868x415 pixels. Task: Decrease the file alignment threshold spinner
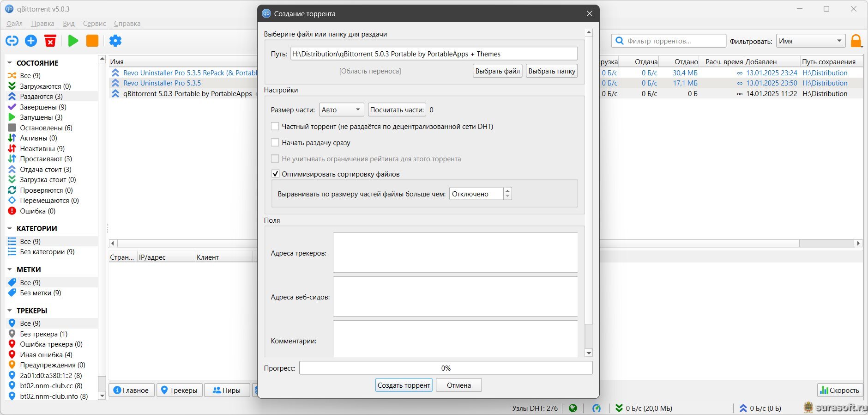pos(507,196)
